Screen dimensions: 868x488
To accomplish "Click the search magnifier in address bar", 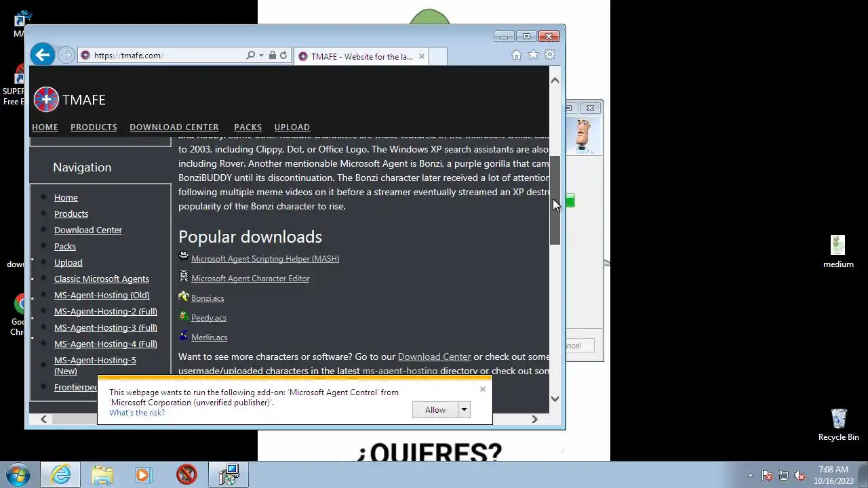I will pyautogui.click(x=250, y=56).
